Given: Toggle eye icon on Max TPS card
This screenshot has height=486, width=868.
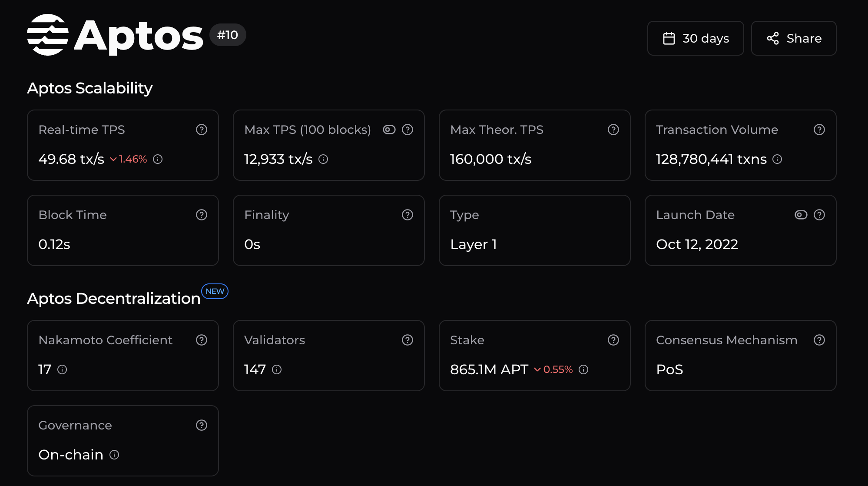Looking at the screenshot, I should click(x=389, y=130).
